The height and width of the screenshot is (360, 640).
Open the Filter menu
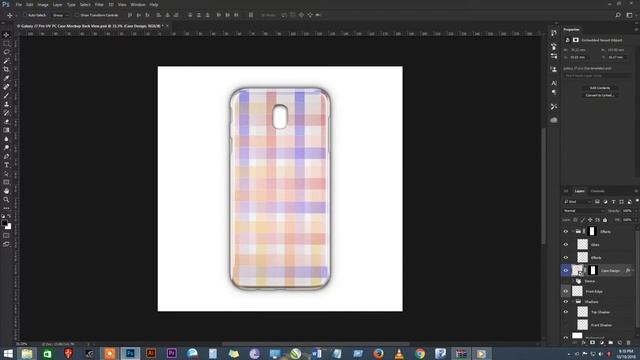pyautogui.click(x=99, y=4)
